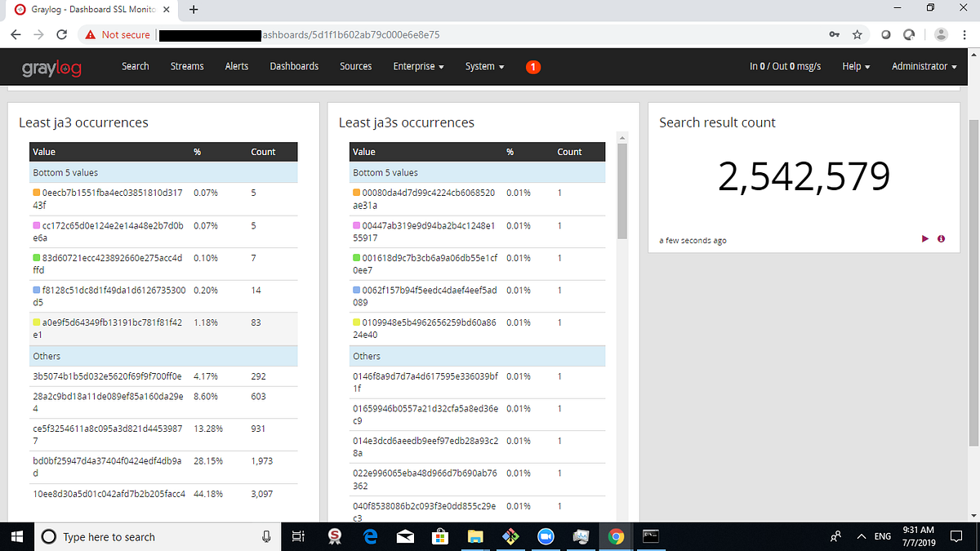Open the Mail app in taskbar

(404, 536)
